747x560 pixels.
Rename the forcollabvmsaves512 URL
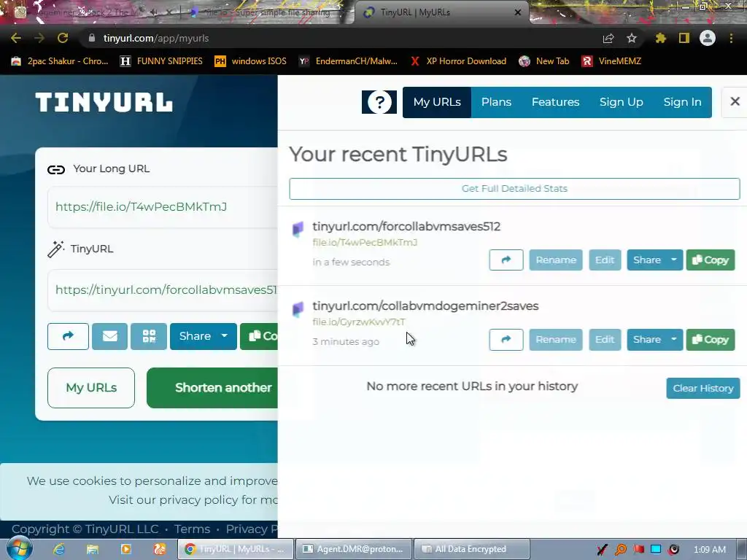click(x=555, y=260)
